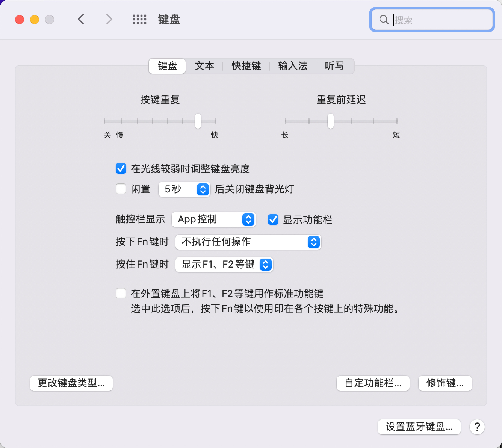Screen dimensions: 502x448
Task: Enable F1、F2 standard function keys checkbox
Action: [x=121, y=293]
